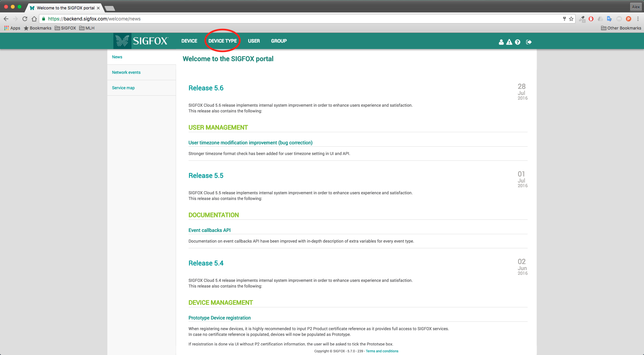Viewport: 644px width, 355px height.
Task: Select Network events in the sidebar
Action: tap(142, 72)
